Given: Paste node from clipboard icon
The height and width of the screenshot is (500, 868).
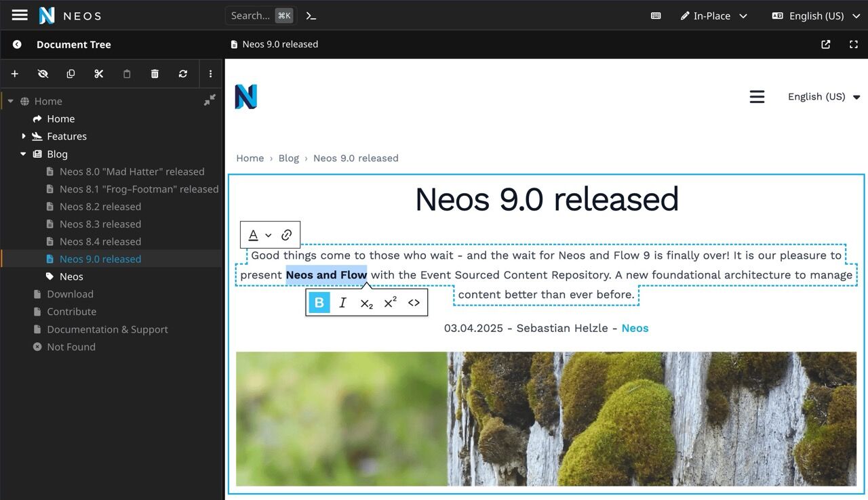Looking at the screenshot, I should pos(127,74).
